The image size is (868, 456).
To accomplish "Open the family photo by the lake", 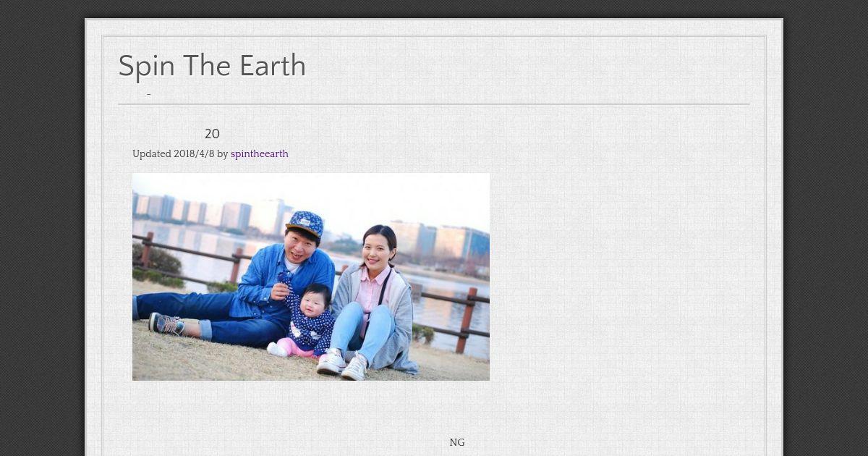I will click(311, 276).
